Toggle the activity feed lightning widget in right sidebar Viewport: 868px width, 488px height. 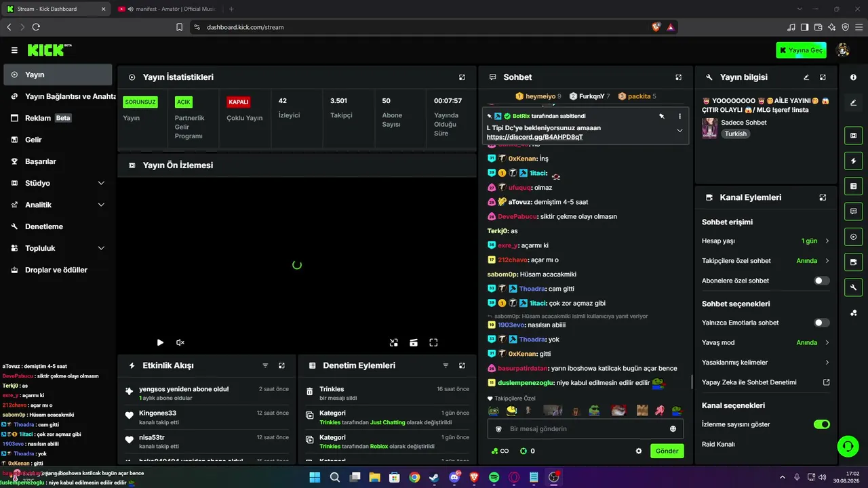(x=853, y=161)
